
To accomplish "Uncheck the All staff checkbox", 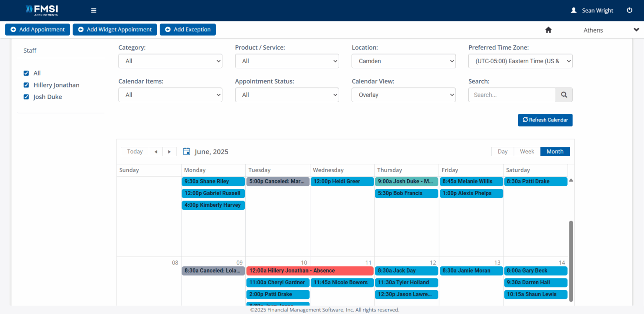I will coord(26,73).
